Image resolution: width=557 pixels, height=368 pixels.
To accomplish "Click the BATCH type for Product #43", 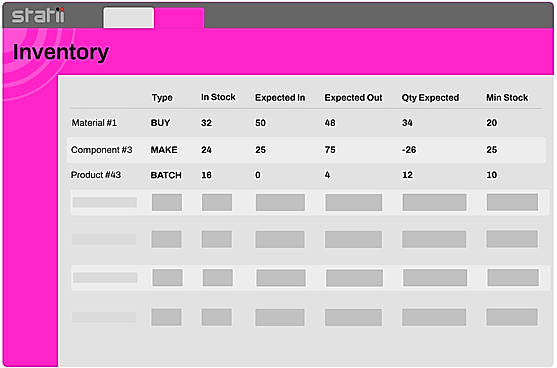I will tap(166, 175).
